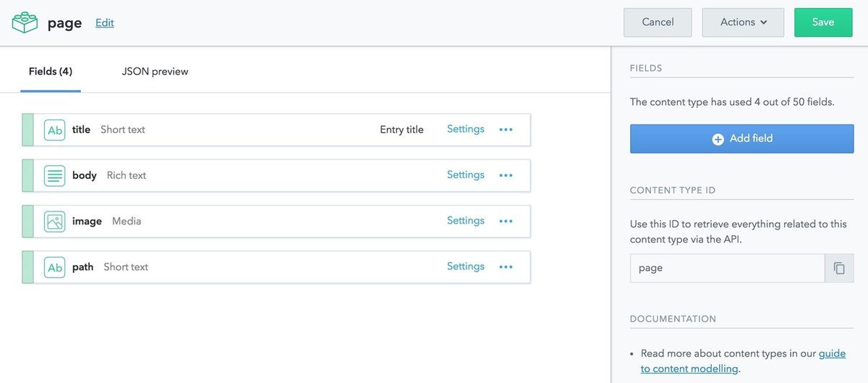Open the title field's three-dot menu
The width and height of the screenshot is (868, 383).
coord(506,130)
